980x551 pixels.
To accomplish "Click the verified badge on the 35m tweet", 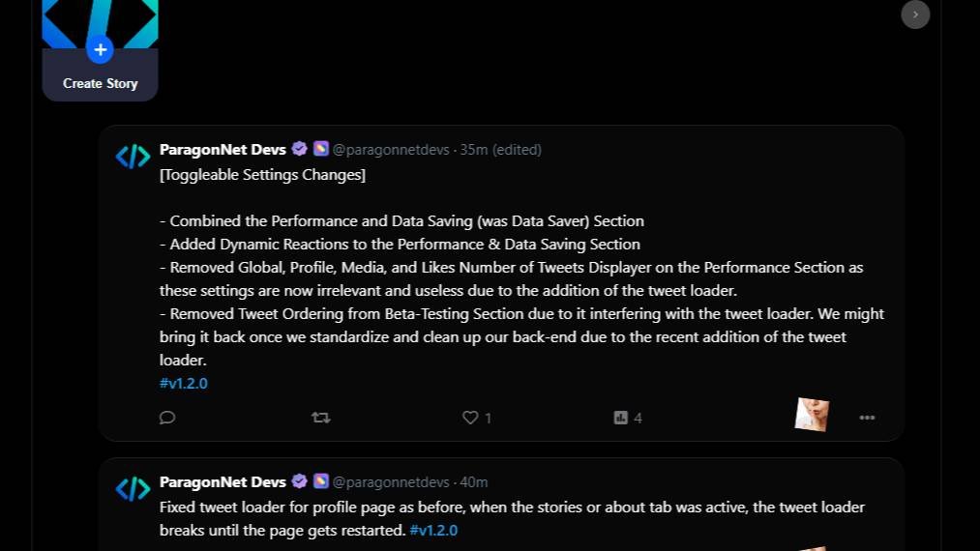I will click(300, 149).
